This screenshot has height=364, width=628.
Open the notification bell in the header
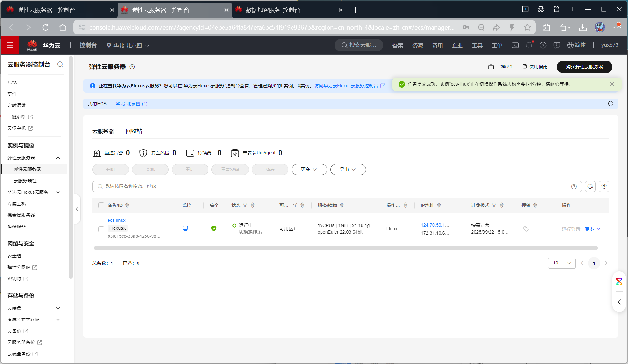(529, 45)
